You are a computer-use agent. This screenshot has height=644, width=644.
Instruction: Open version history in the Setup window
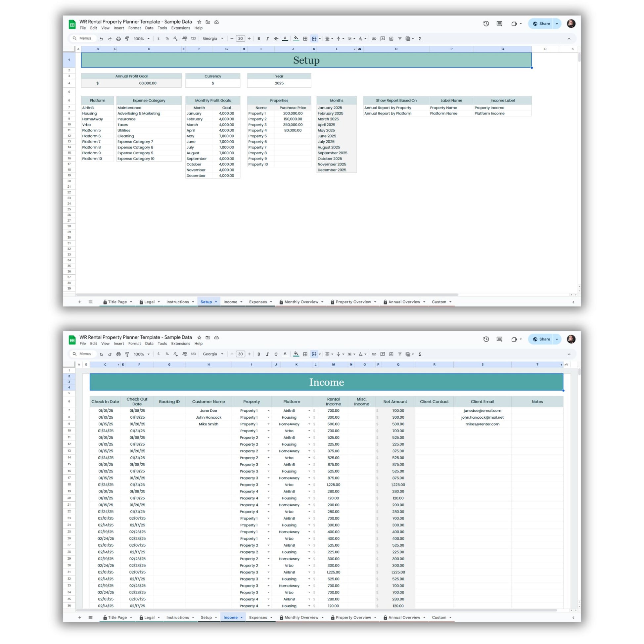(486, 24)
